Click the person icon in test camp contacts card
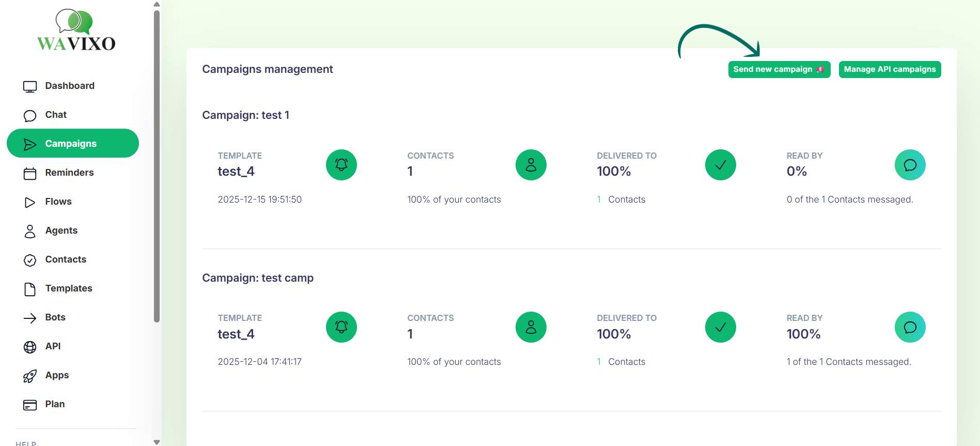This screenshot has height=446, width=980. tap(531, 327)
